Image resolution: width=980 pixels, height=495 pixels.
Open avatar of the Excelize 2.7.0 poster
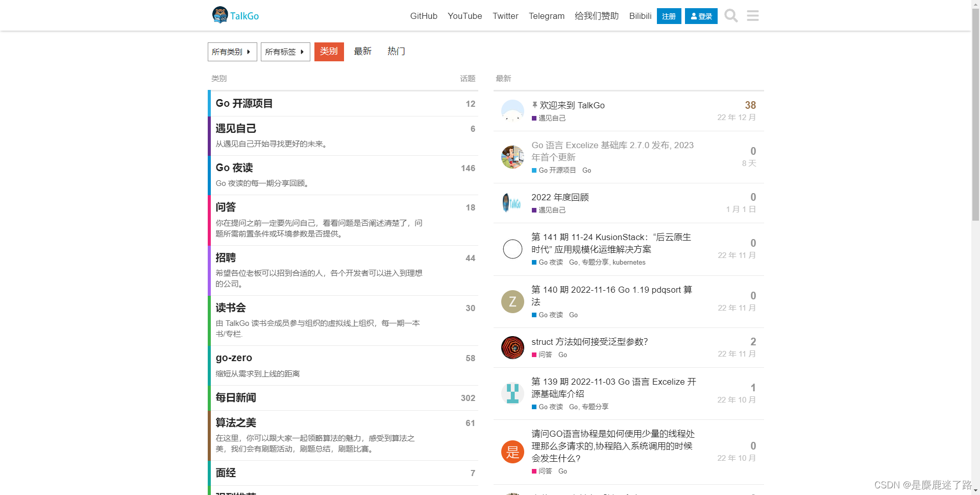[x=512, y=157]
